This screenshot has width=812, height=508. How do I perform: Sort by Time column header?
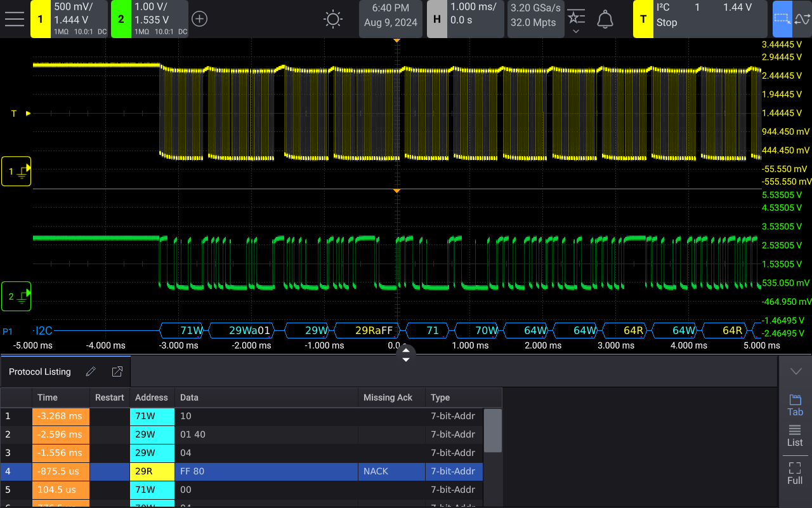point(61,398)
